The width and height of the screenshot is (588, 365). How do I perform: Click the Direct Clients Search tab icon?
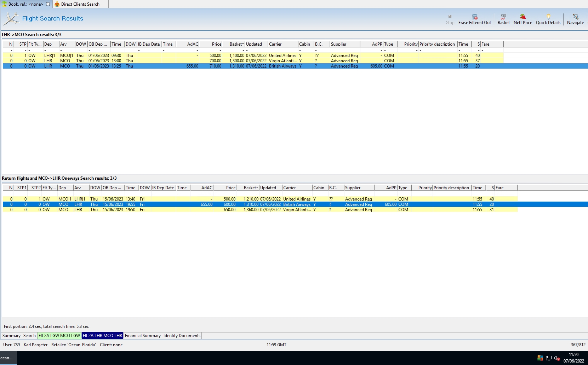[x=57, y=4]
